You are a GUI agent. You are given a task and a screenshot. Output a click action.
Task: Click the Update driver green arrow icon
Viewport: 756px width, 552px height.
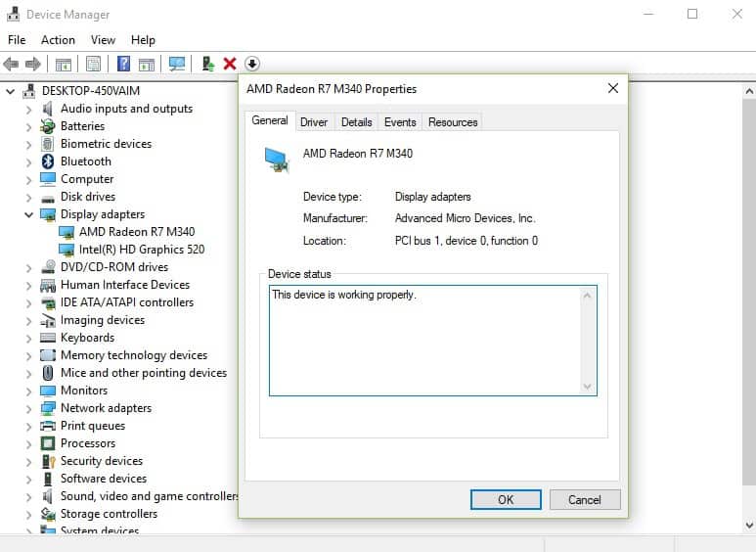tap(208, 64)
